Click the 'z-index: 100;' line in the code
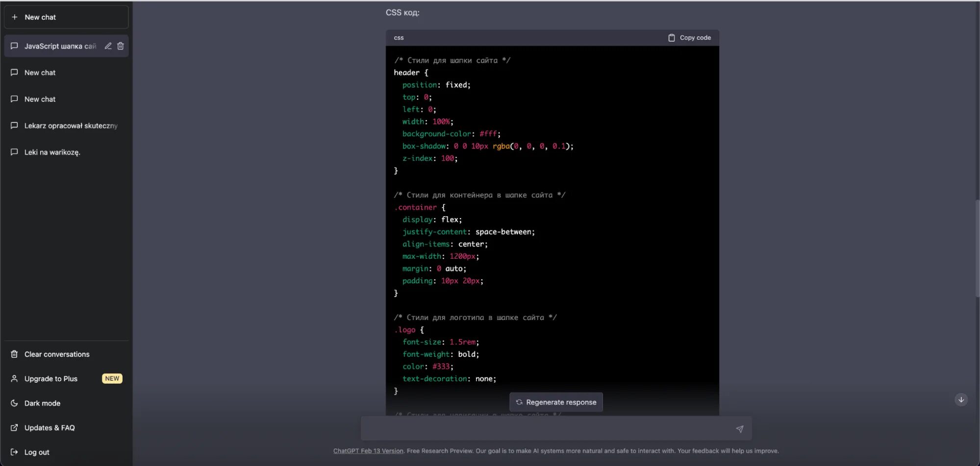The height and width of the screenshot is (466, 980). (430, 158)
